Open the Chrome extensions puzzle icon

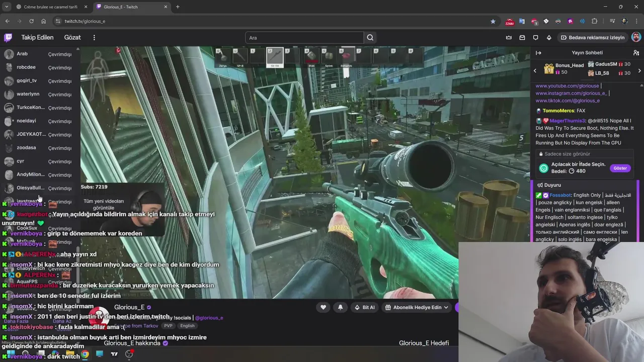pyautogui.click(x=595, y=21)
